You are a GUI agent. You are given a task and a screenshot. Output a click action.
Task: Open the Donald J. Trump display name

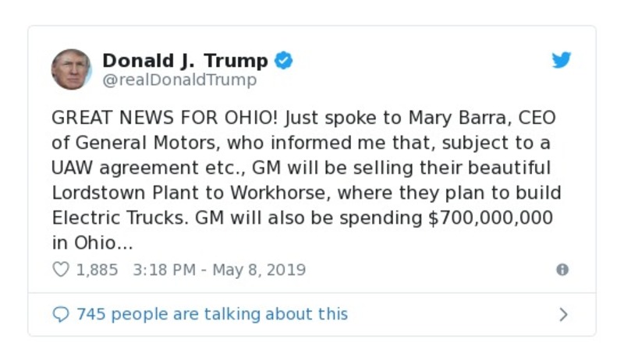185,61
